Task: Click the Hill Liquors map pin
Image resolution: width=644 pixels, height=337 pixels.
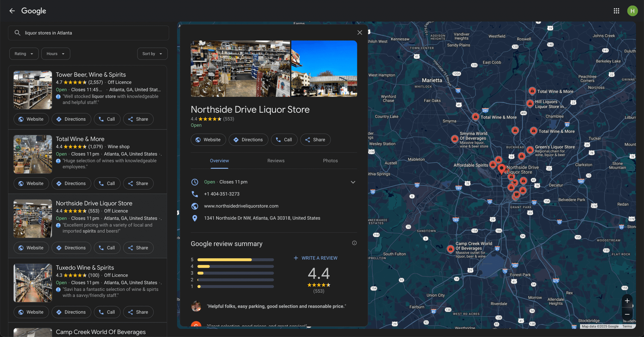Action: 530,104
